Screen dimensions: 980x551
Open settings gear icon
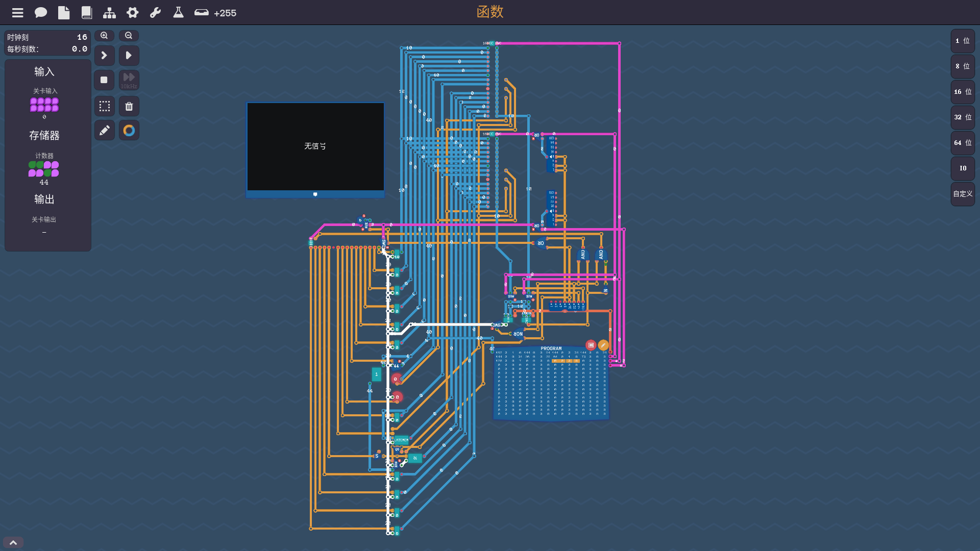pyautogui.click(x=133, y=13)
